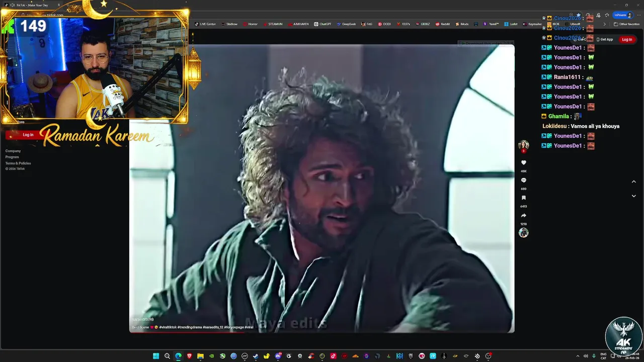
Task: Go to previous video with up chevron
Action: click(x=633, y=182)
